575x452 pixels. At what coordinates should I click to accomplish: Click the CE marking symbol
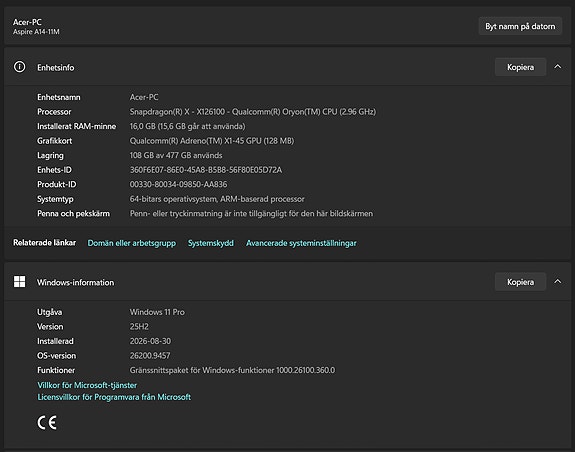[47, 423]
